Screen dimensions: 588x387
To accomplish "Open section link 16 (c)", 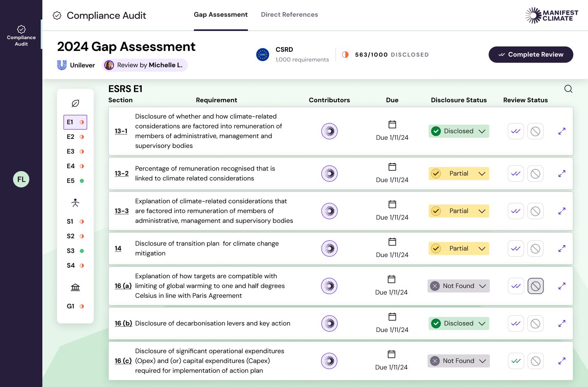I will (x=123, y=361).
